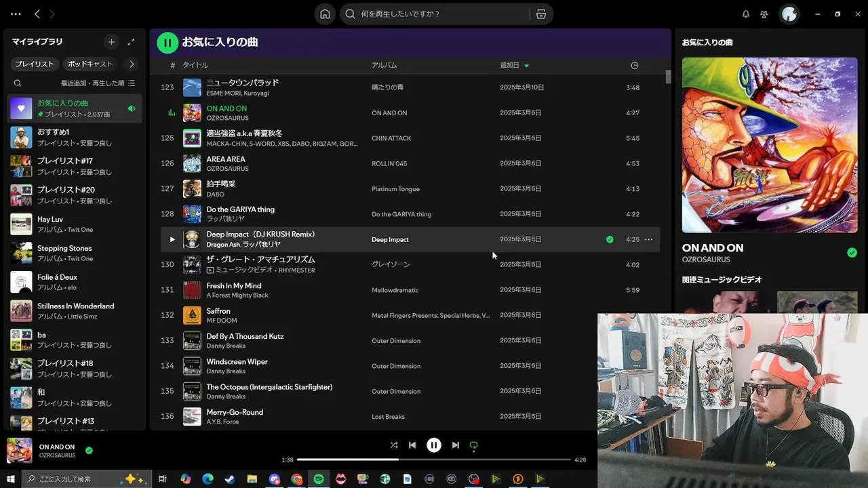Sort tracks by the アルバム column

384,65
